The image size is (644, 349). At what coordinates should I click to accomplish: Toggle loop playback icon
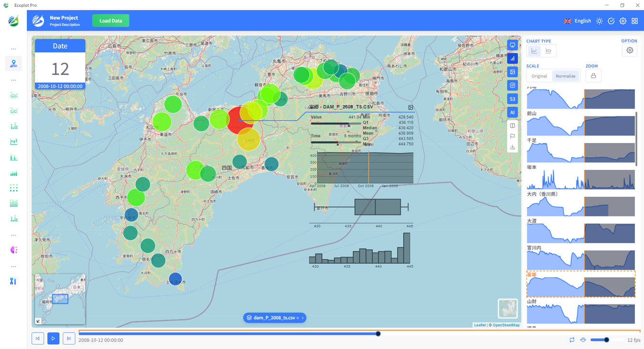coord(572,340)
